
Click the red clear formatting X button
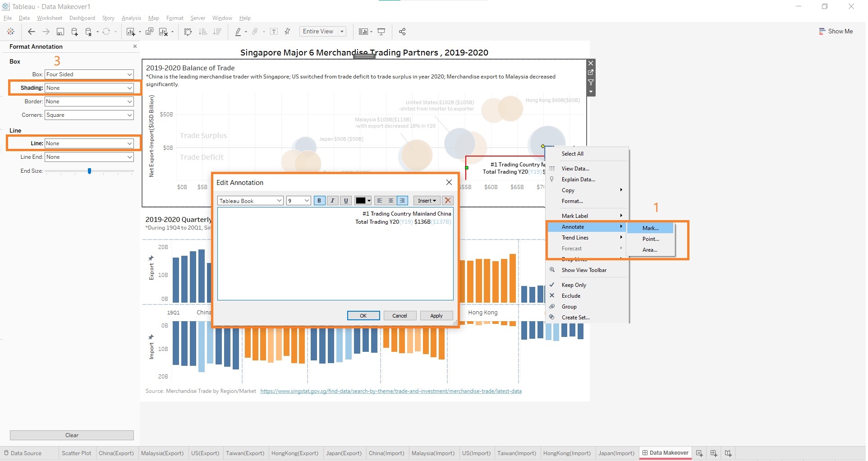447,201
